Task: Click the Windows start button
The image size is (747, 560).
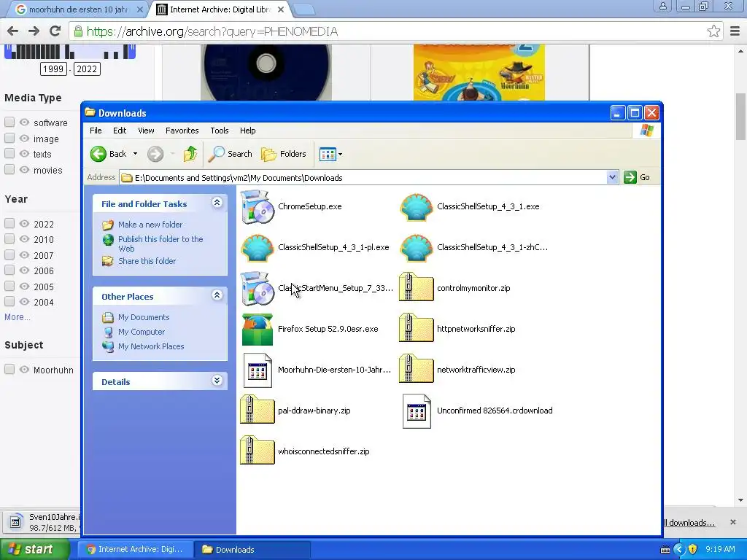Action: click(x=35, y=549)
